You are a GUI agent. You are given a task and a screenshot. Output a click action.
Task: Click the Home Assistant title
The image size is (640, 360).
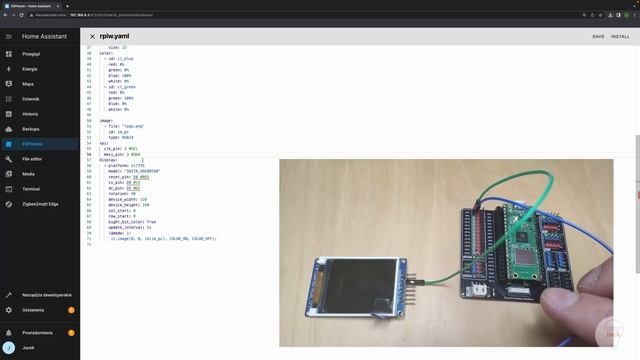(x=44, y=36)
